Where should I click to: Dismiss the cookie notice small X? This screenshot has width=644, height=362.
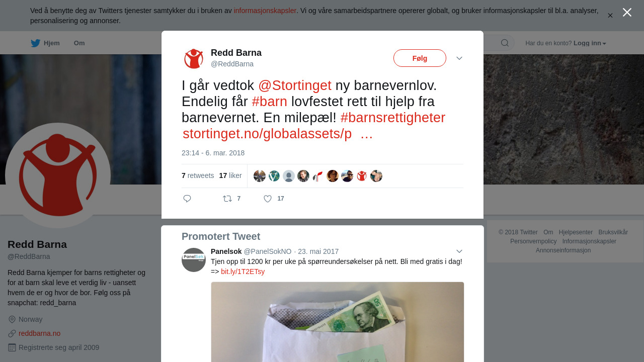610,16
